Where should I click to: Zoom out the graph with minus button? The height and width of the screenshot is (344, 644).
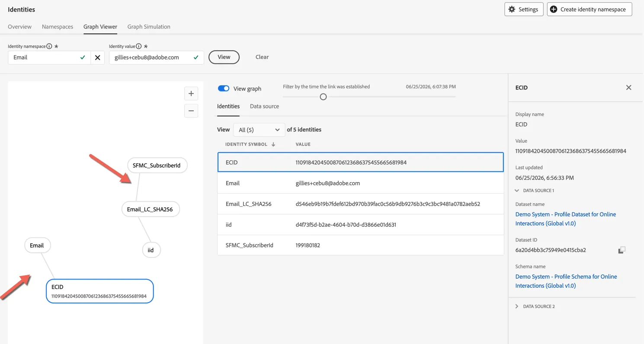tap(191, 111)
